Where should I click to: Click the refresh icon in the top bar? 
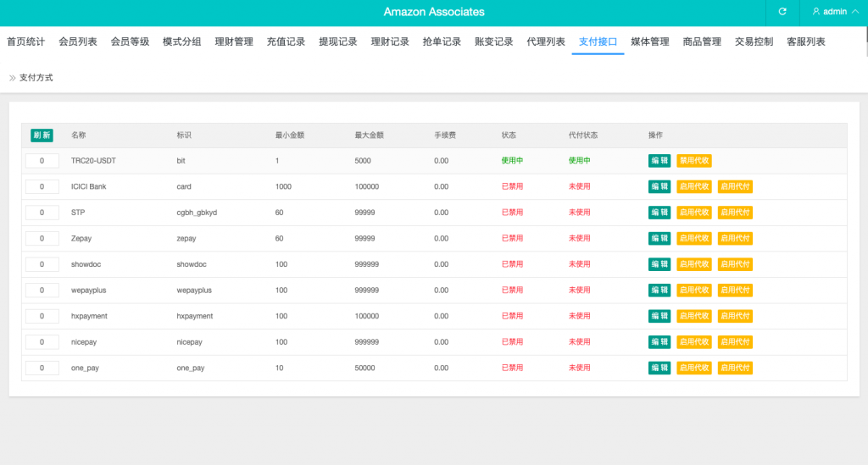(782, 12)
